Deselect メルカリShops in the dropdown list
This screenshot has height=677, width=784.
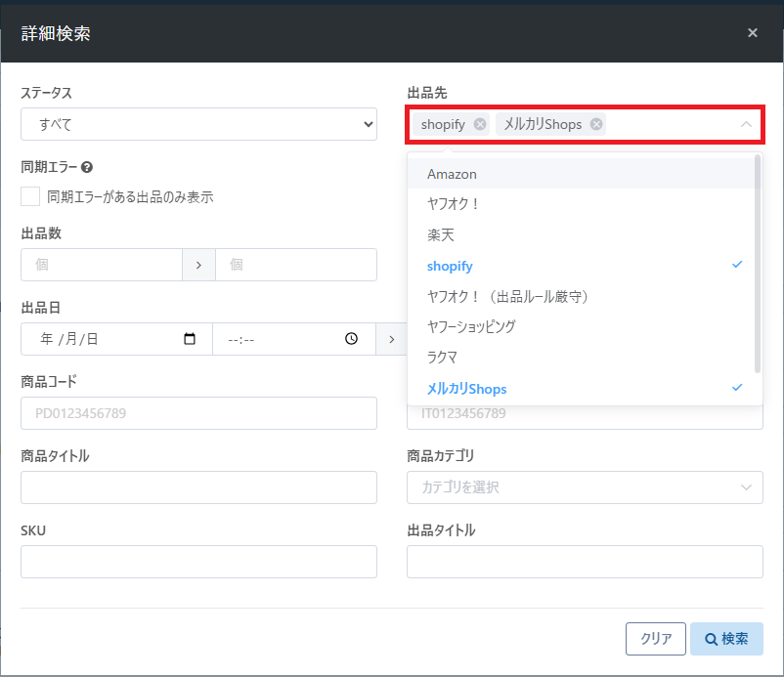pyautogui.click(x=581, y=388)
